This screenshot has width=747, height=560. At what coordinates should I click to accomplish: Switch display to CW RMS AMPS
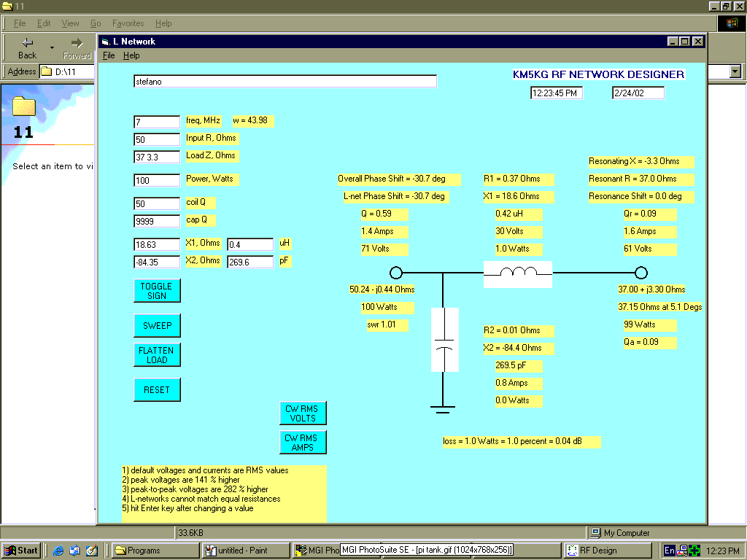coord(303,443)
